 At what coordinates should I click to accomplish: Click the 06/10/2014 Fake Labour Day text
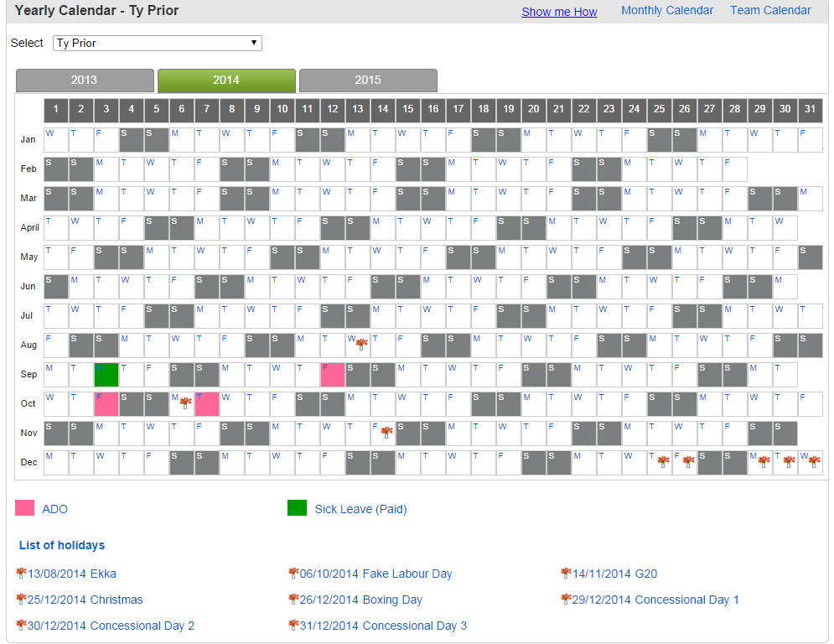376,574
